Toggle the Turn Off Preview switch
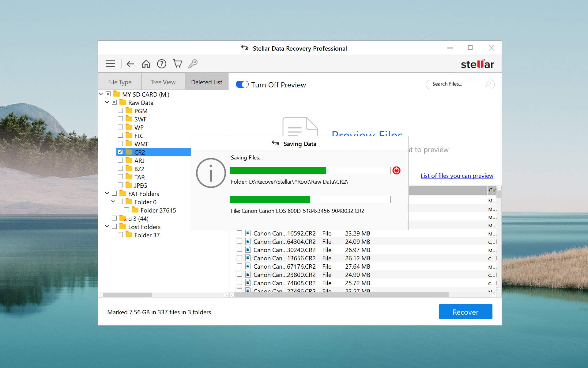This screenshot has height=368, width=588. pyautogui.click(x=242, y=85)
